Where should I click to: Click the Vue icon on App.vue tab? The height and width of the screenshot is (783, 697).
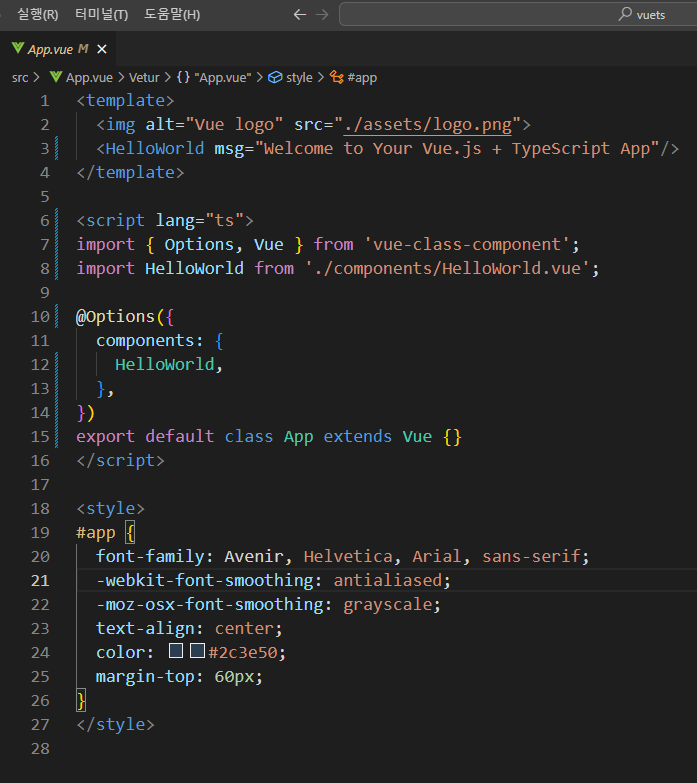(x=18, y=48)
